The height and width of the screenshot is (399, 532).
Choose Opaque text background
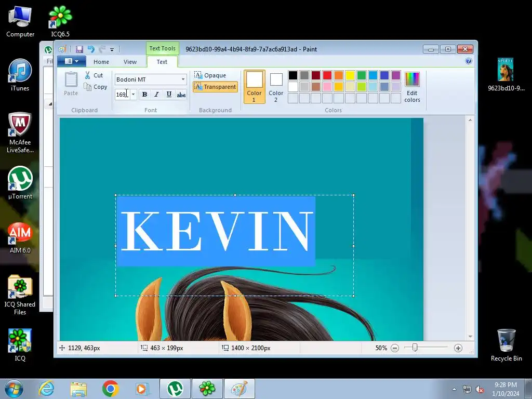point(210,75)
